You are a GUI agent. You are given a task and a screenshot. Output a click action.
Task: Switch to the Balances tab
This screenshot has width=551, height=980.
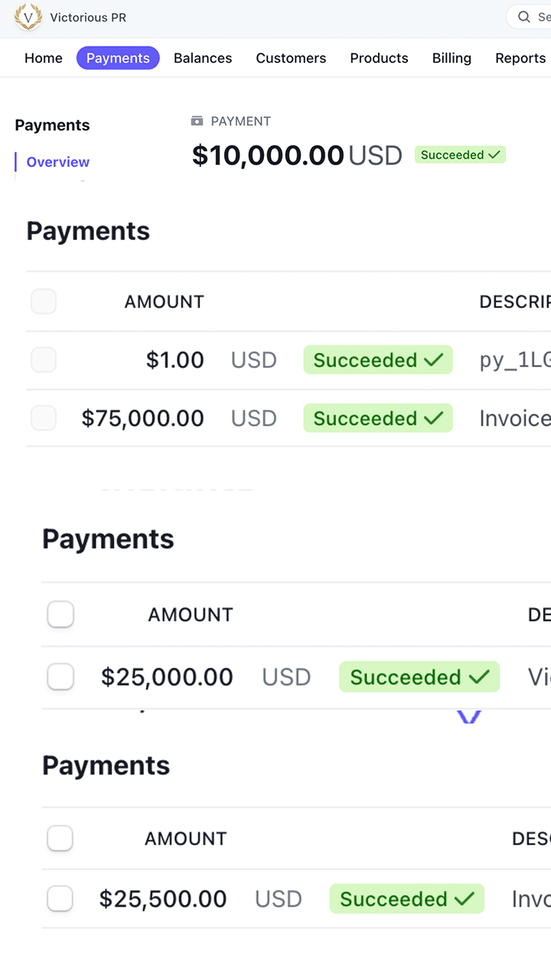tap(203, 58)
